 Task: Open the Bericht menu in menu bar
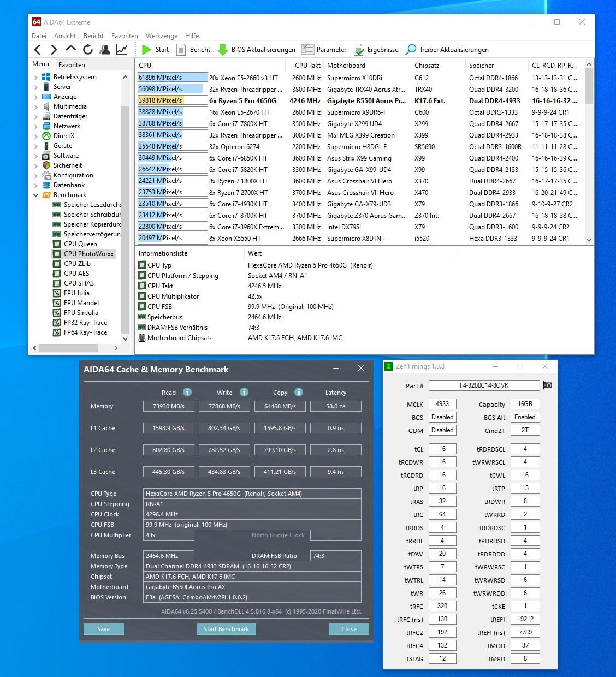tap(93, 36)
